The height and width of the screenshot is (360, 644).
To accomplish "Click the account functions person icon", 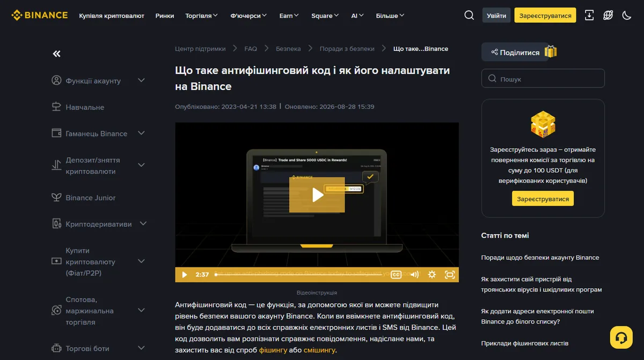I will (56, 80).
